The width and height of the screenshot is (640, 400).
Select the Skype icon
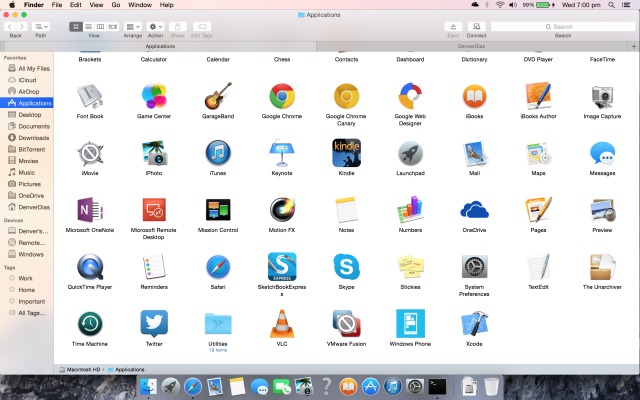346,267
